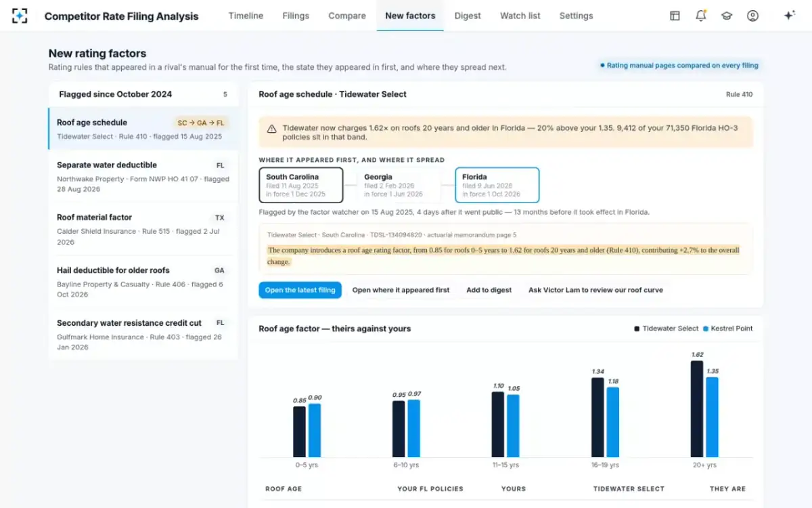
Task: Click the SC → GA → FL badge
Action: pos(201,123)
